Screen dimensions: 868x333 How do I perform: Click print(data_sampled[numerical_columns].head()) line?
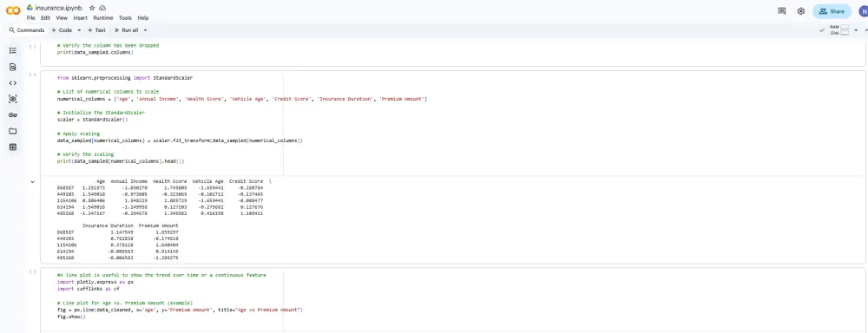[x=120, y=161]
